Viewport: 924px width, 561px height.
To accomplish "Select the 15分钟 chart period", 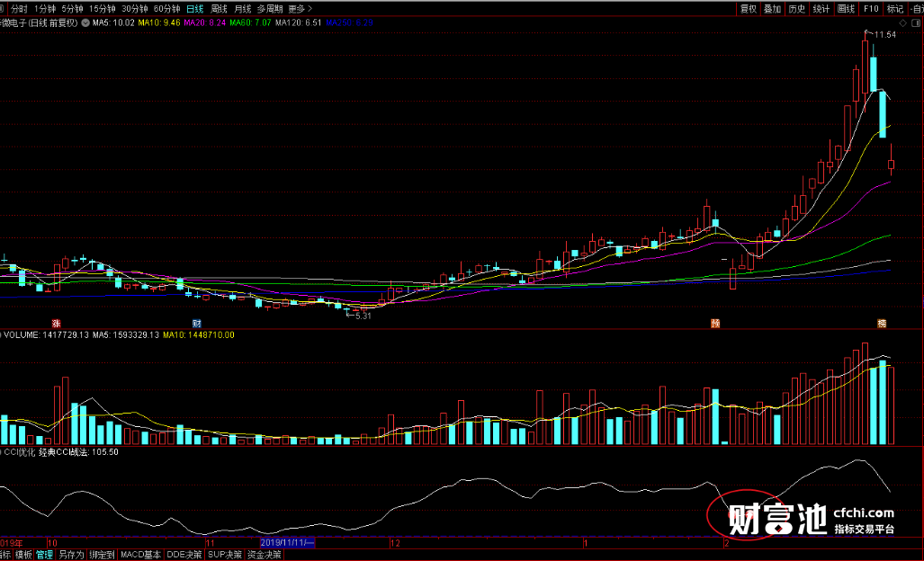I will point(102,9).
